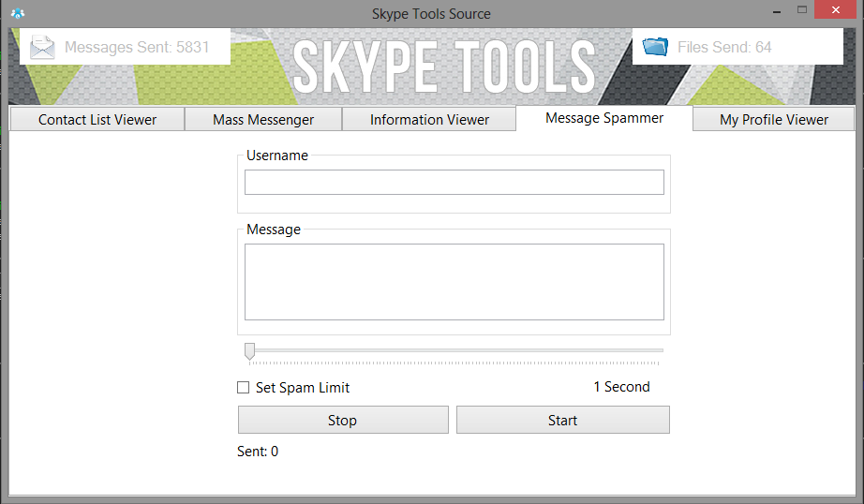Image resolution: width=864 pixels, height=504 pixels.
Task: Focus the Message text area
Action: [454, 282]
